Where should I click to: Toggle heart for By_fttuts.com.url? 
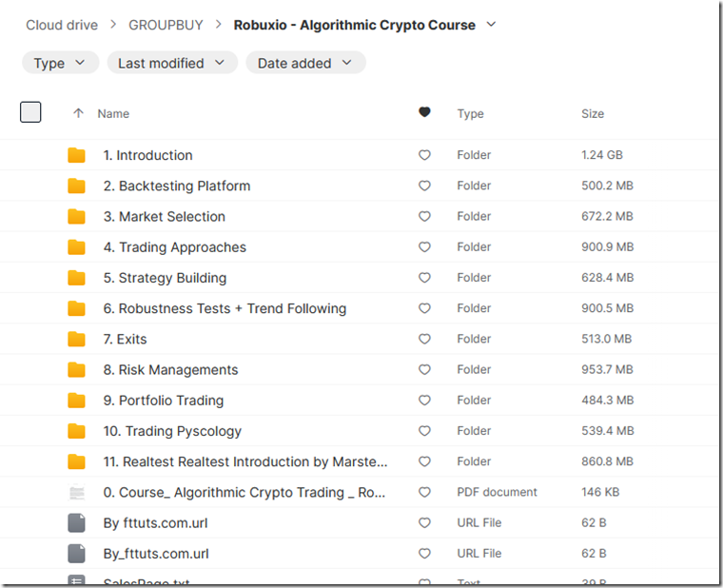[x=424, y=554]
